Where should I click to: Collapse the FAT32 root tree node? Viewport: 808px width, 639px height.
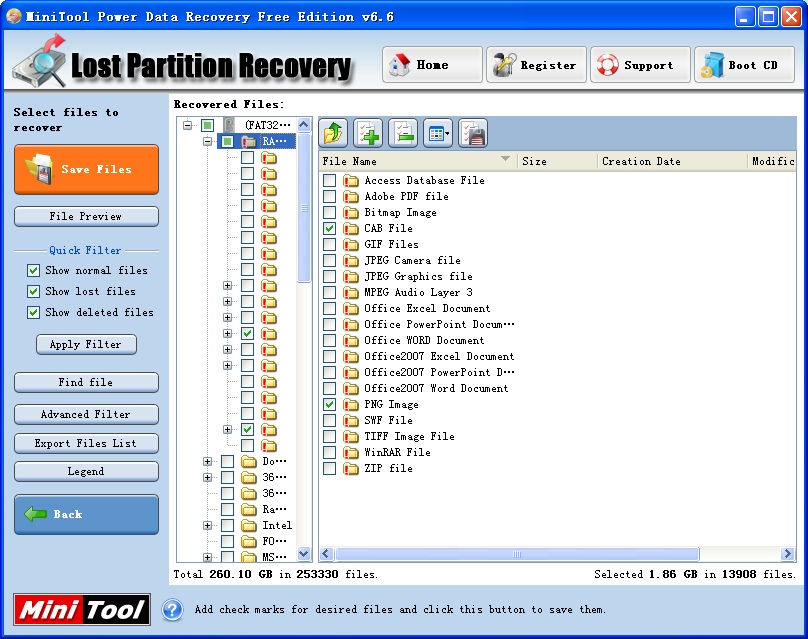pyautogui.click(x=188, y=125)
